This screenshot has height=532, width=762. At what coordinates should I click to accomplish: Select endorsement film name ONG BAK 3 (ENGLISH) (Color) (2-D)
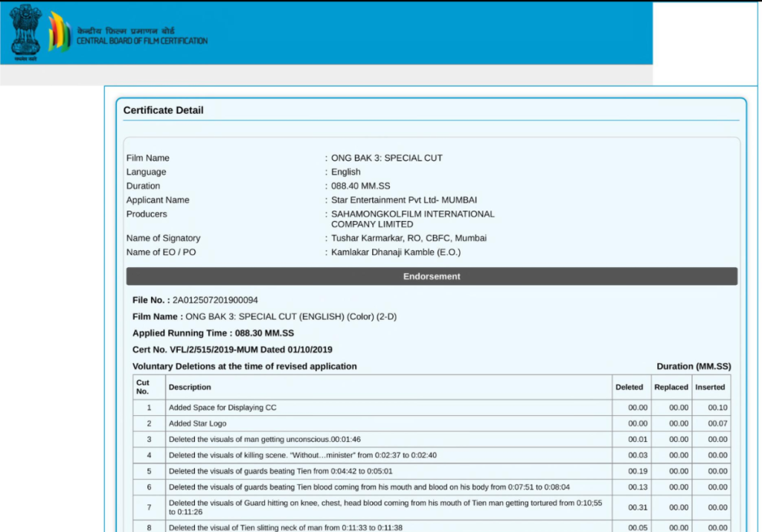[x=291, y=317]
